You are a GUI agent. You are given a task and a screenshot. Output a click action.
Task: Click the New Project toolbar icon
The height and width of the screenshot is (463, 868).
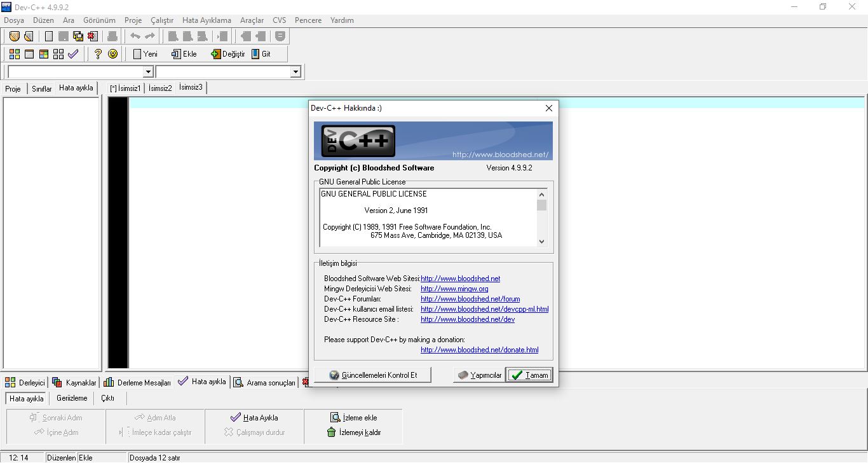point(14,36)
